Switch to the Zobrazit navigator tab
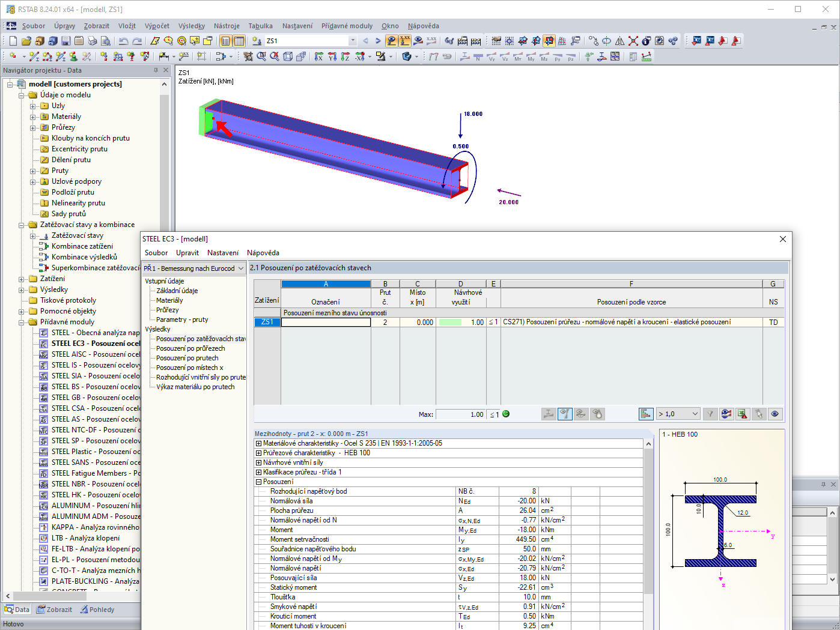Image resolution: width=840 pixels, height=630 pixels. pyautogui.click(x=54, y=610)
